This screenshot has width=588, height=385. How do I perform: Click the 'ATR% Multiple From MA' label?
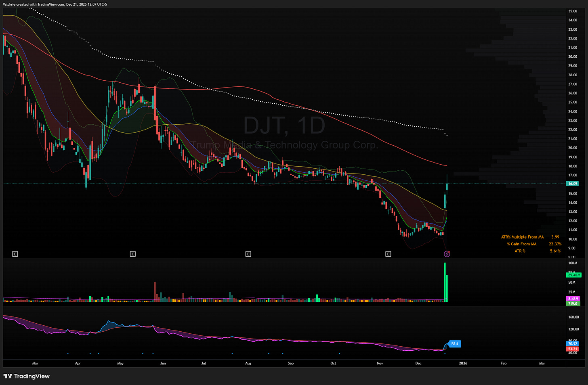tap(523, 237)
